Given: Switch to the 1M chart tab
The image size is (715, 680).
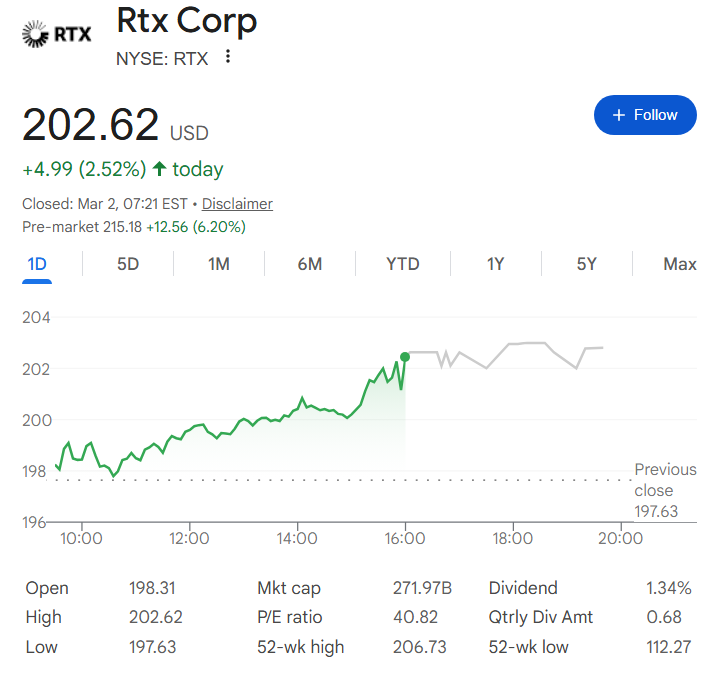Looking at the screenshot, I should pyautogui.click(x=219, y=264).
